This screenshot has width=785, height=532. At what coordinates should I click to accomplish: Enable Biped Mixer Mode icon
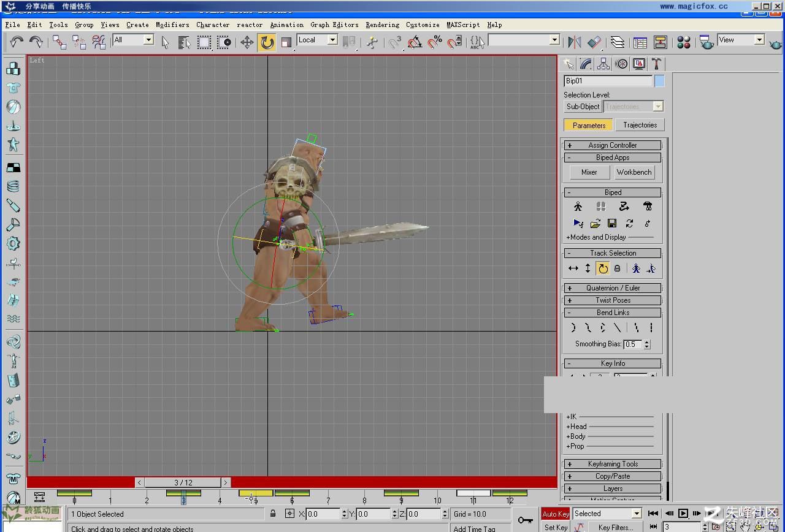[648, 207]
